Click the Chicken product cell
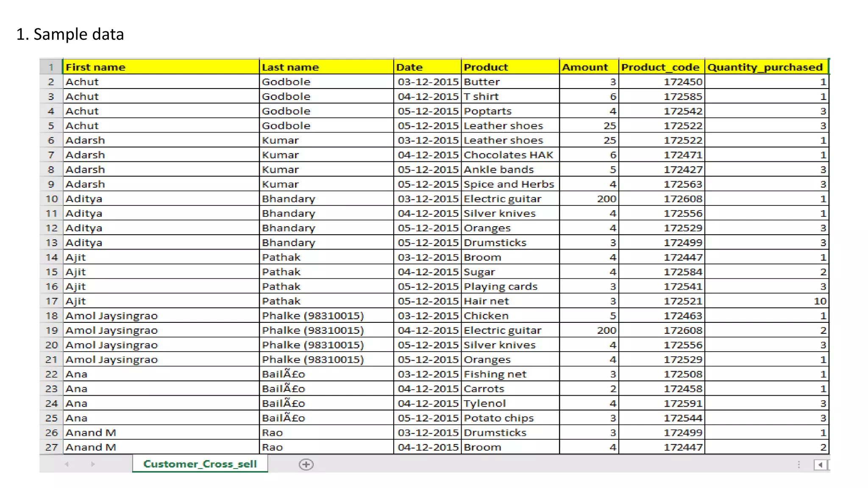This screenshot has height=488, width=868. coord(510,316)
